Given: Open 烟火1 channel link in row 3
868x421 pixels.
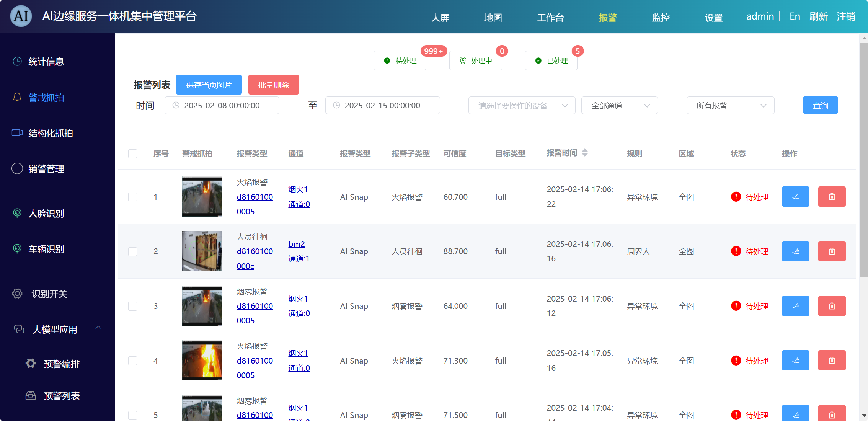Looking at the screenshot, I should coord(298,299).
